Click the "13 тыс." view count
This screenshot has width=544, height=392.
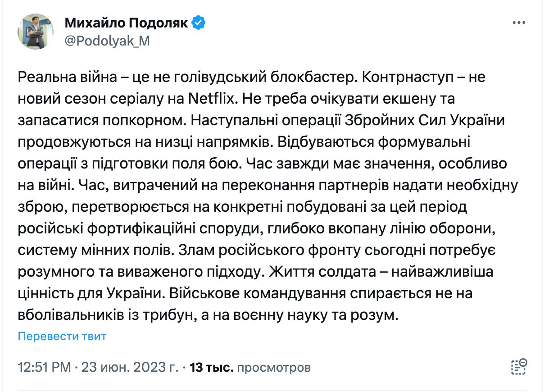coord(211,367)
